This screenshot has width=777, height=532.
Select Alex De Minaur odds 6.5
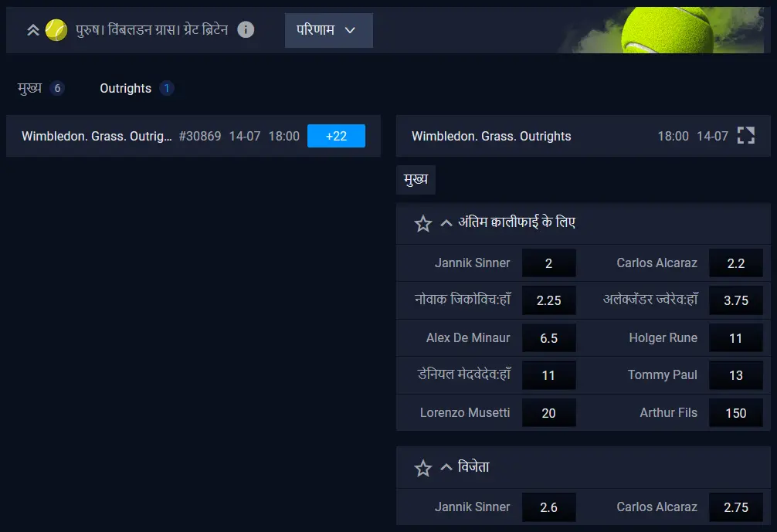[x=548, y=338]
